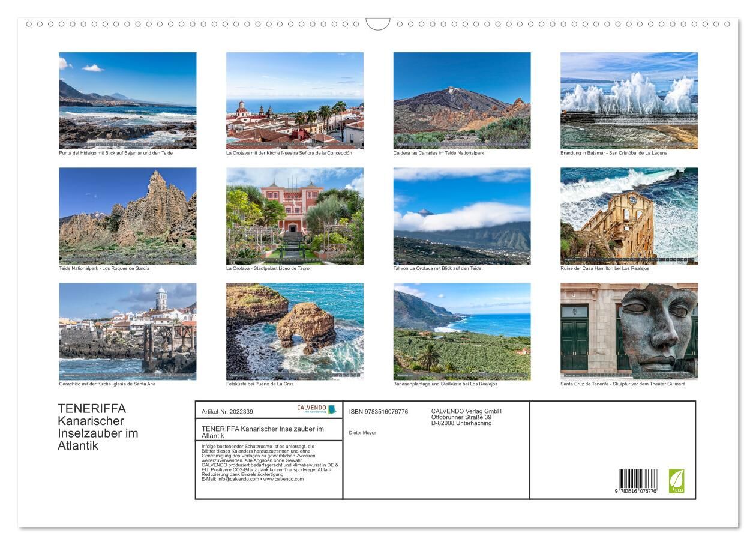Click the green eco leaf icon
Viewport: 756px width, 545px height.
676,481
